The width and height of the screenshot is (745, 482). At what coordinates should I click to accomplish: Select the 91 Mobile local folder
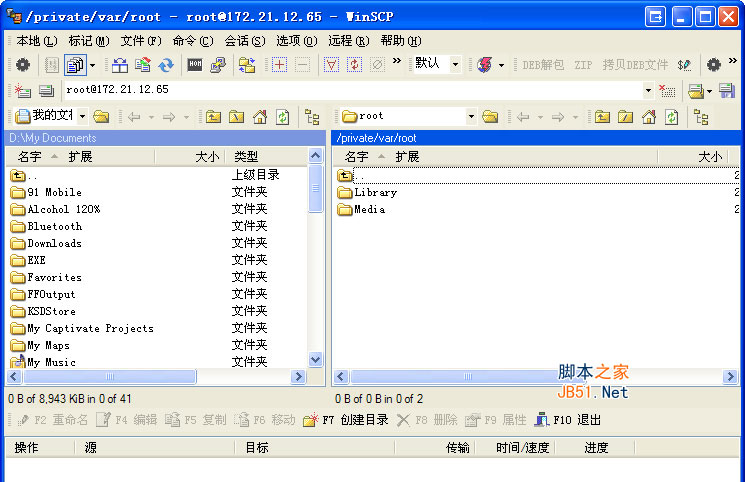46,193
